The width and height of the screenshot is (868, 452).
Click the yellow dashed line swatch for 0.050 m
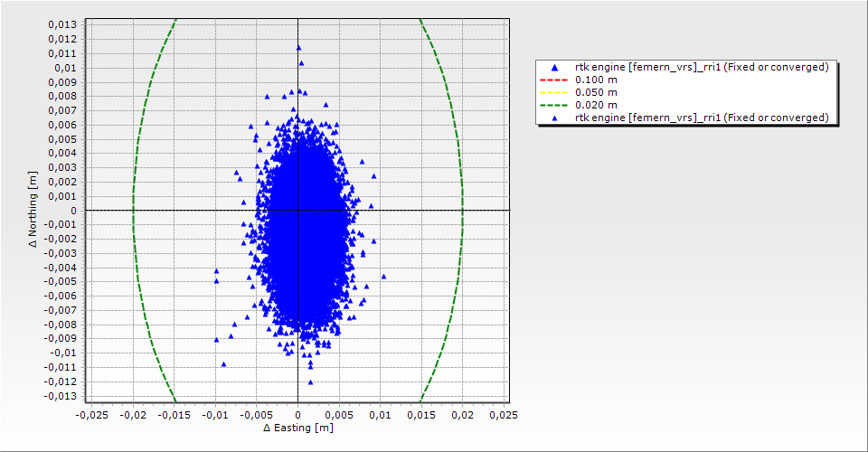553,92
